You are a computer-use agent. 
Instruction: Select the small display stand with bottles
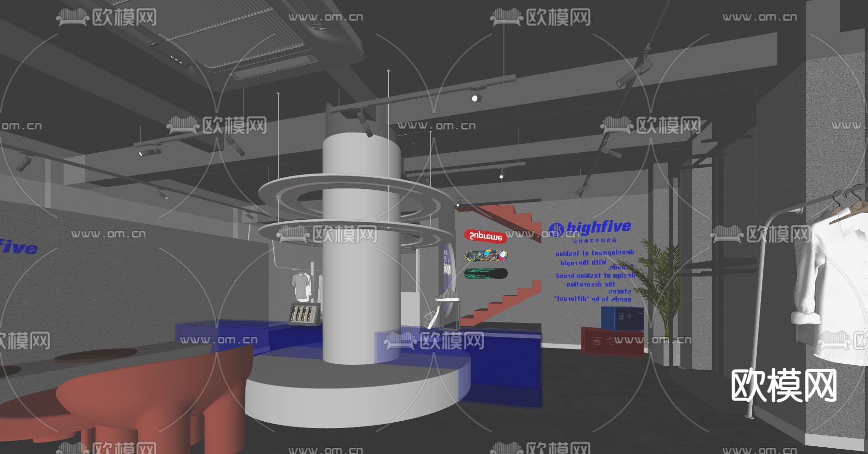coord(303,314)
